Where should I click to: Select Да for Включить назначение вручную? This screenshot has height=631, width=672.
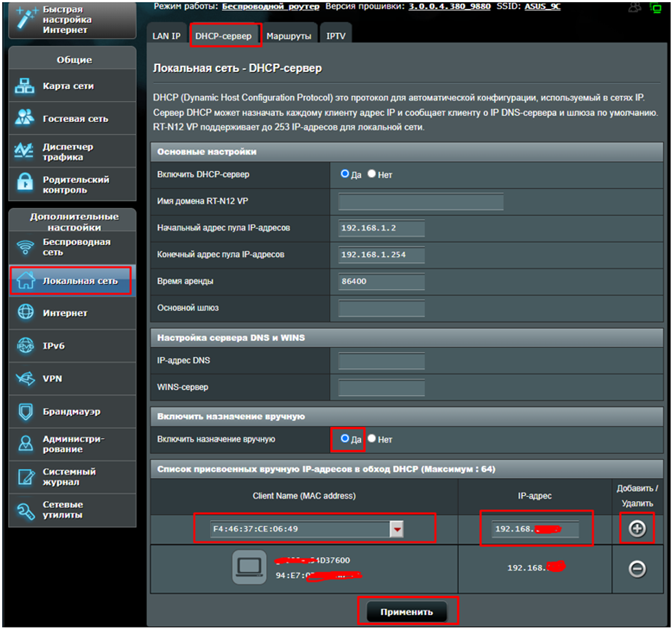[x=344, y=438]
